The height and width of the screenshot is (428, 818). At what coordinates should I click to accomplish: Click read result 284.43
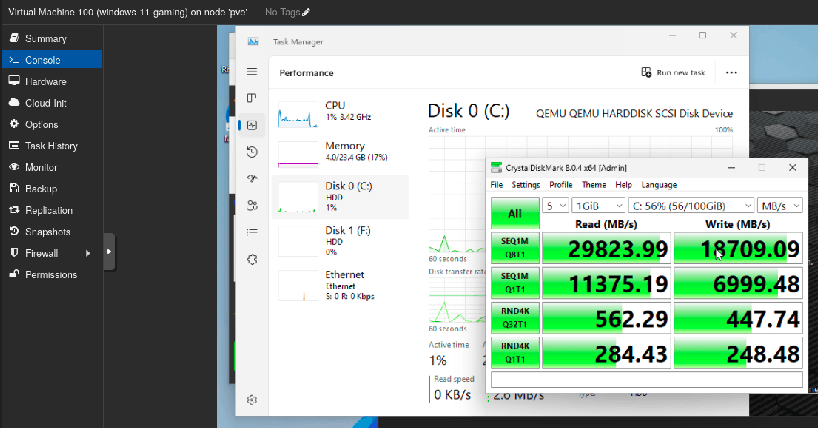[606, 353]
